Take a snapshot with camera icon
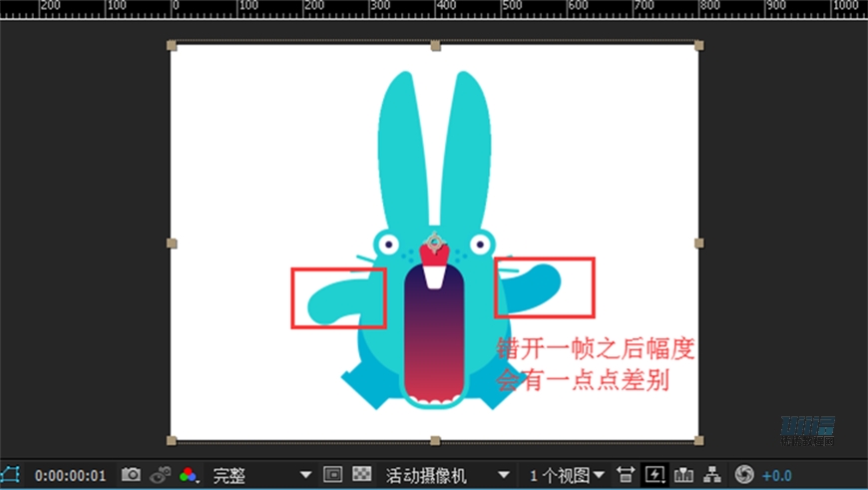Image resolution: width=868 pixels, height=490 pixels. [131, 474]
